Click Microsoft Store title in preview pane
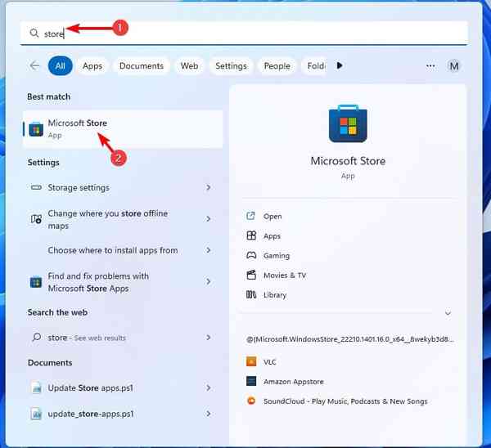 pos(348,161)
